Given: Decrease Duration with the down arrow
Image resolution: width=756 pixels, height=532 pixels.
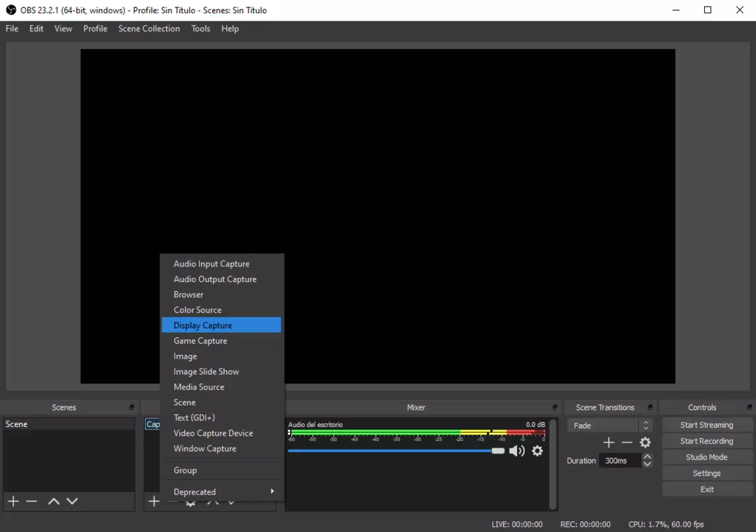Looking at the screenshot, I should point(647,464).
